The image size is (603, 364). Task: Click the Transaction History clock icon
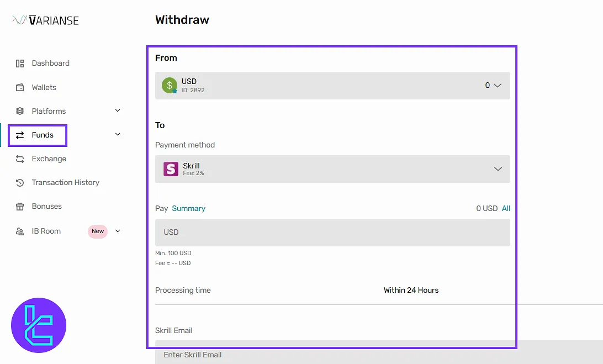tap(20, 182)
